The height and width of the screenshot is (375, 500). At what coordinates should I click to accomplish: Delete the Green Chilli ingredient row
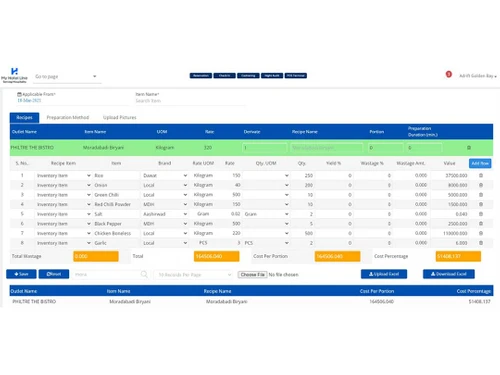tap(481, 195)
